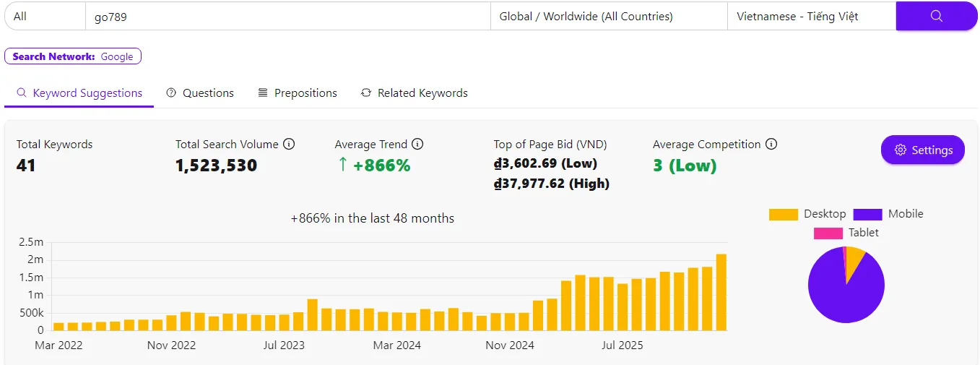Click the Total Search Volume info icon

[x=289, y=145]
